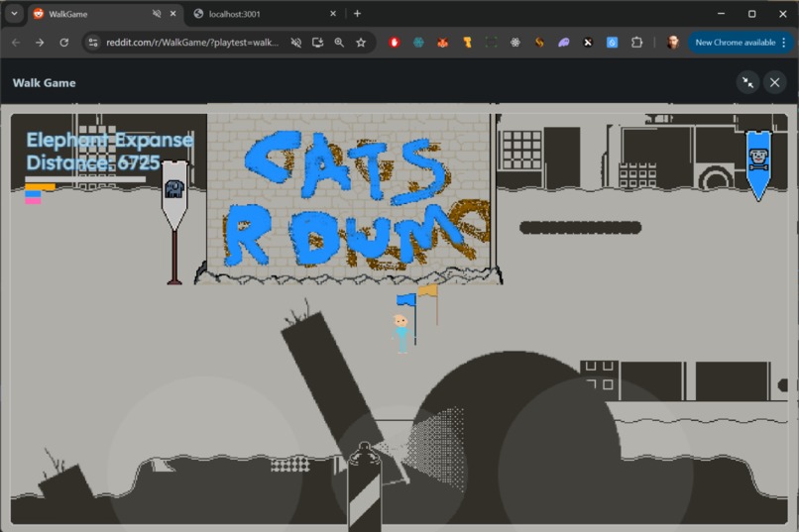Open the yellow key extension icon

pyautogui.click(x=467, y=43)
